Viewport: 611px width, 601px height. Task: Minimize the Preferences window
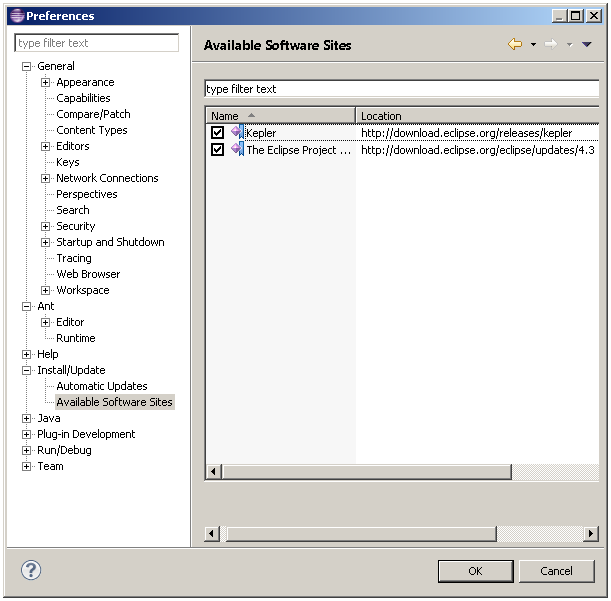point(559,16)
